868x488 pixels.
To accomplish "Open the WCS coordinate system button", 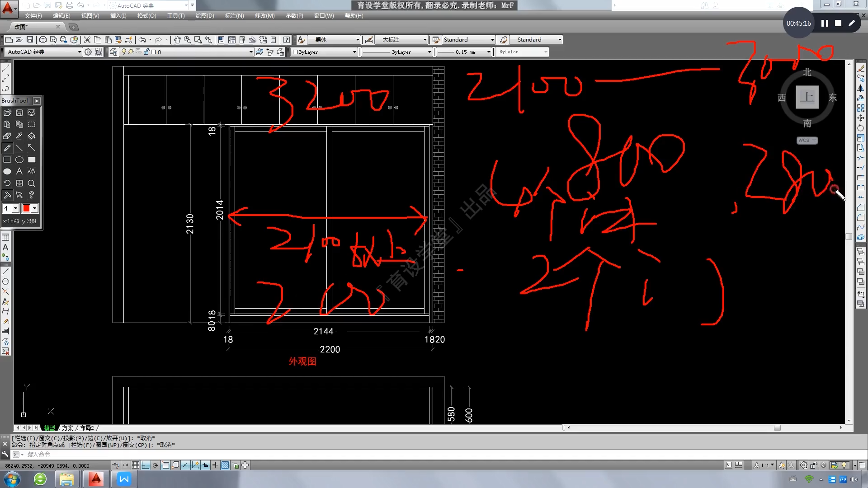I will 807,141.
